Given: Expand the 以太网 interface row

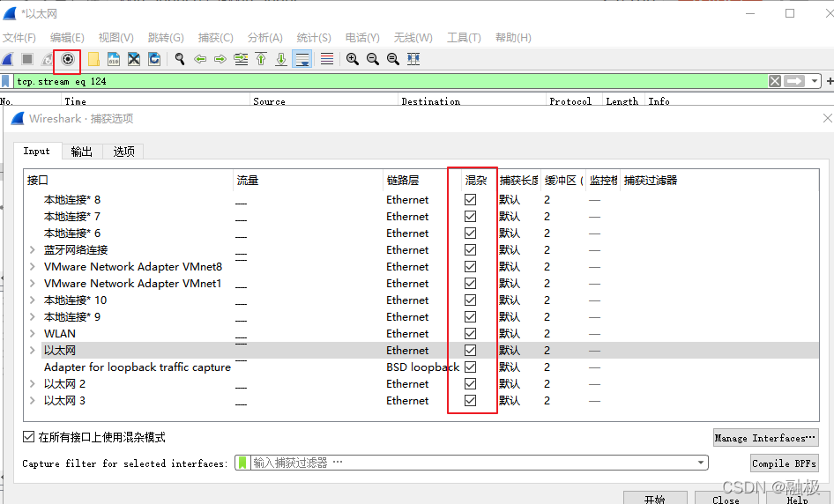Looking at the screenshot, I should (x=33, y=351).
